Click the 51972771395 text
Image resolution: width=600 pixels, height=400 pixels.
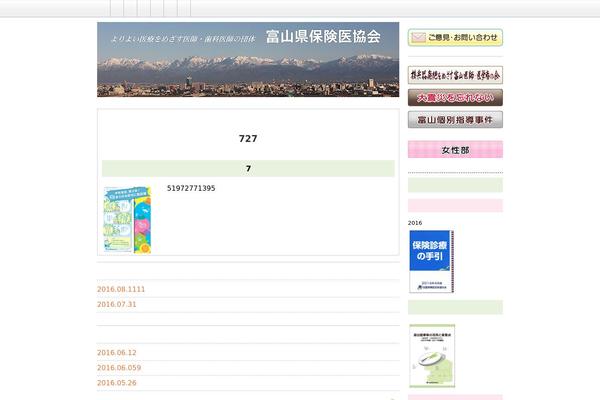pos(191,188)
